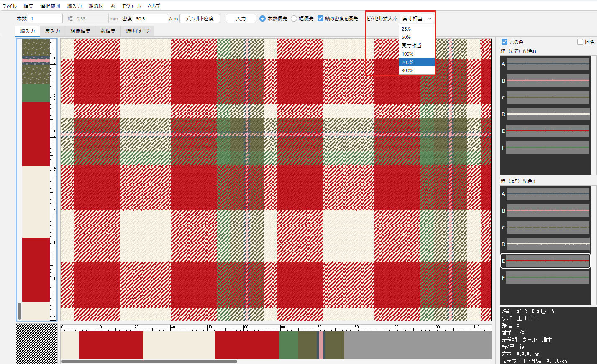Collapse the ピクセル拡大率 dropdown
The width and height of the screenshot is (597, 364).
[417, 19]
